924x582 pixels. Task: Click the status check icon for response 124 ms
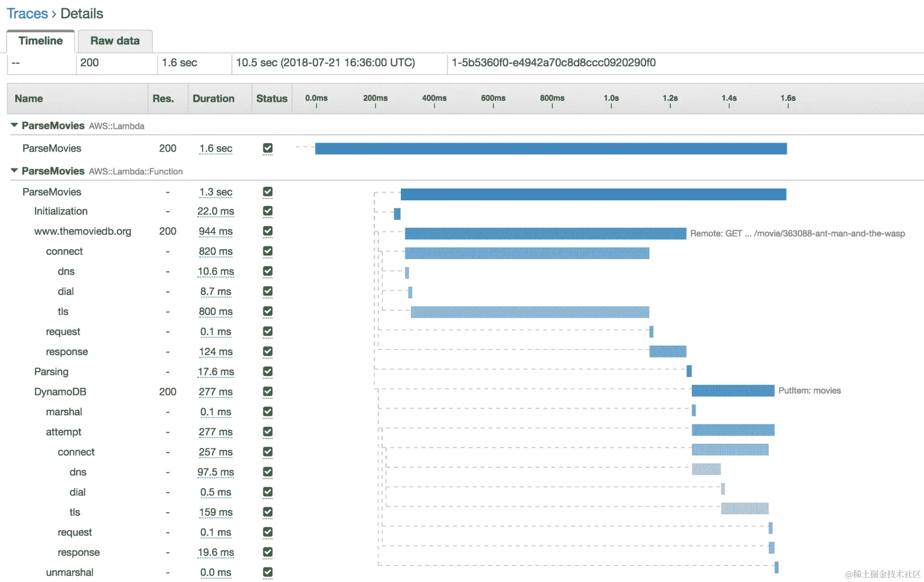pos(268,351)
